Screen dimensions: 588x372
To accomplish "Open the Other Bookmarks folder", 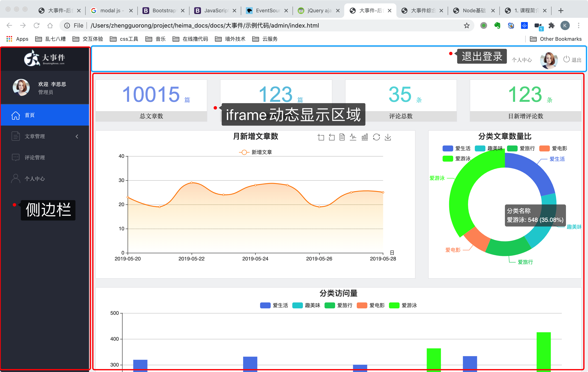I will click(556, 39).
